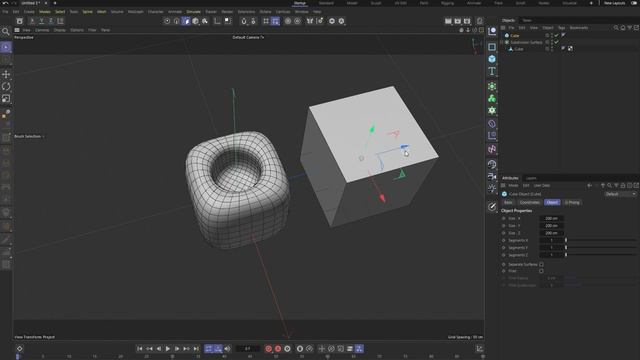Select the Standard layout at top
Image resolution: width=640 pixels, height=360 pixels.
click(326, 3)
